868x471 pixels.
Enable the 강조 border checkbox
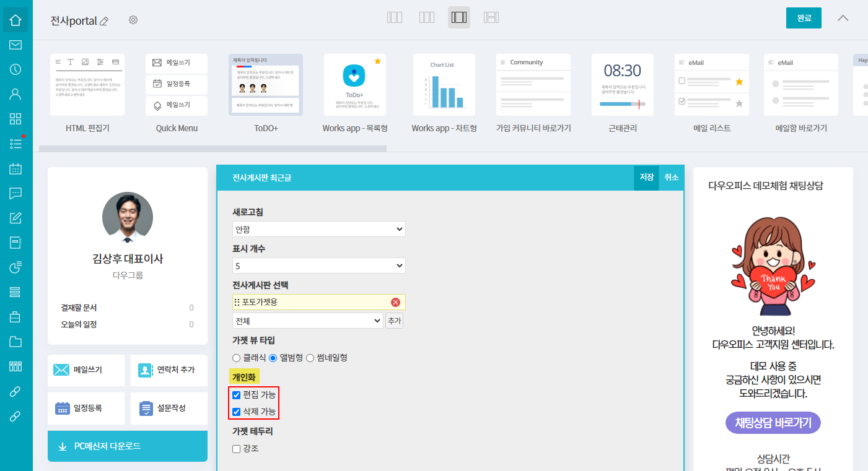click(x=236, y=449)
